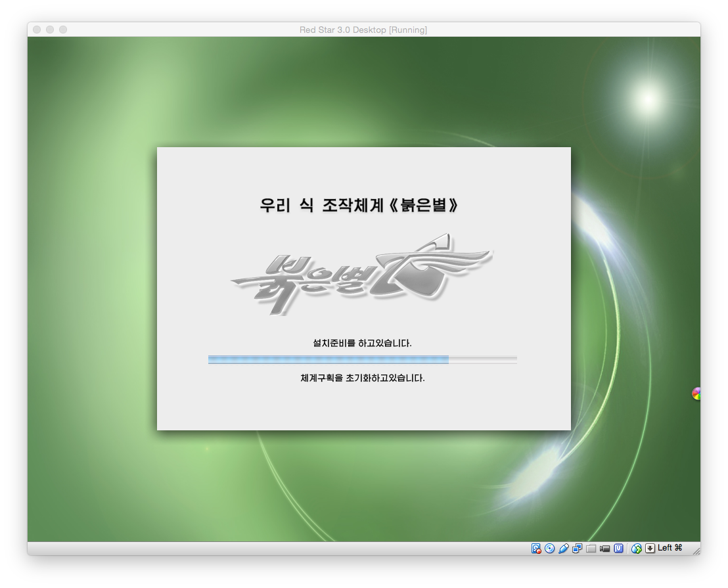Close the Red Star 3.0 Desktop window
The height and width of the screenshot is (588, 728).
click(37, 30)
